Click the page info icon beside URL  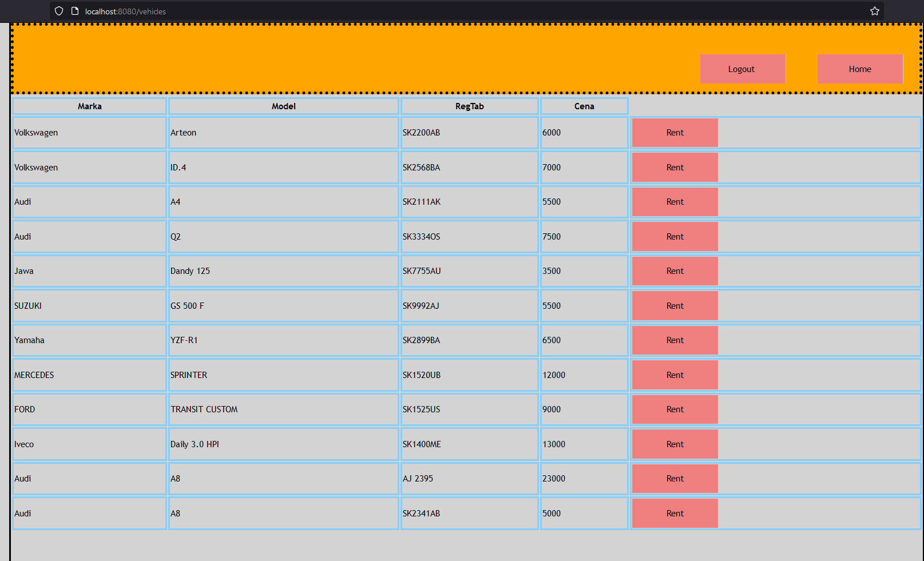75,11
